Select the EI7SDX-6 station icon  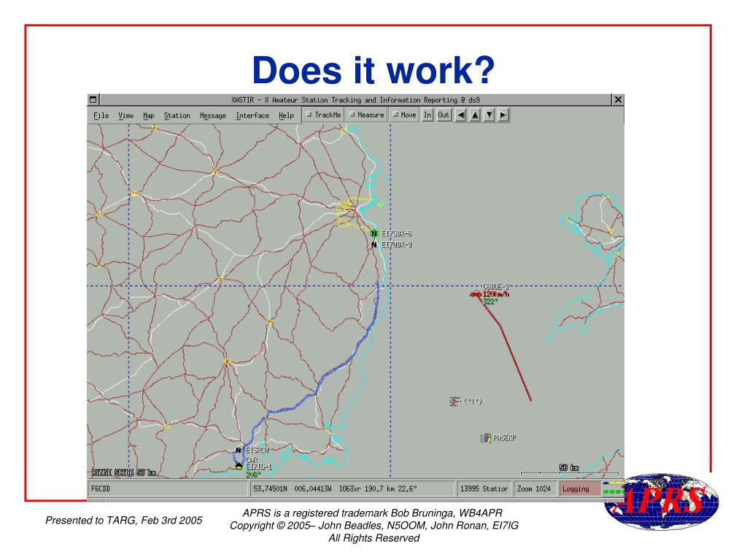[x=374, y=233]
